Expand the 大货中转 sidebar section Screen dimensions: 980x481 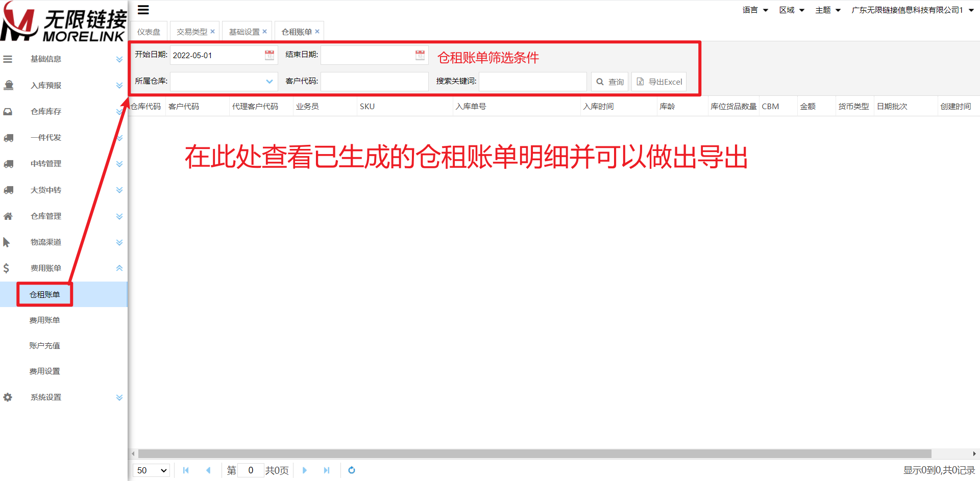pyautogui.click(x=119, y=190)
